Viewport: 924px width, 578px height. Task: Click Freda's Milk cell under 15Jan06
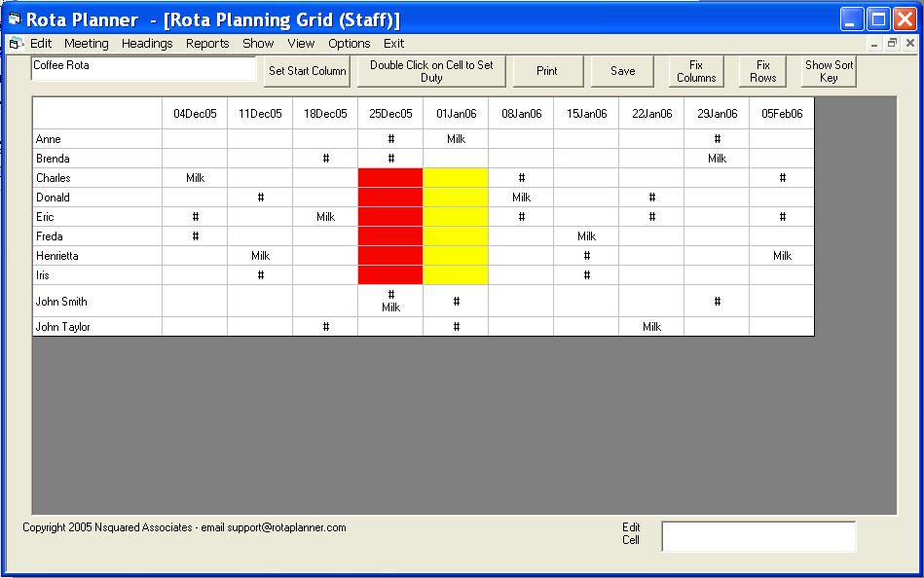pos(586,236)
